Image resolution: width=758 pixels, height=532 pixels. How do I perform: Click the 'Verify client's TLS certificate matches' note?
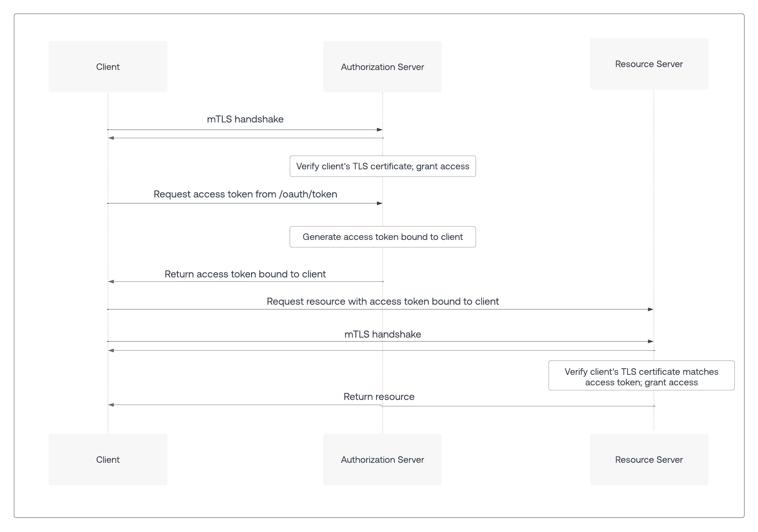(x=642, y=376)
